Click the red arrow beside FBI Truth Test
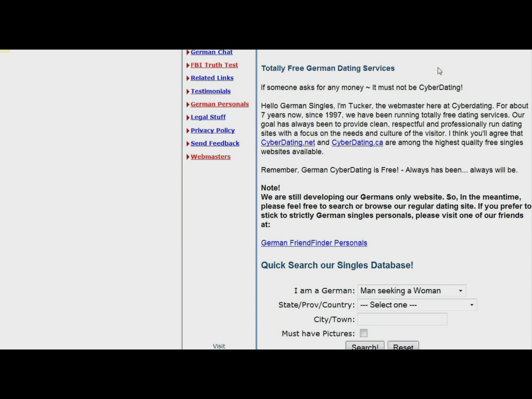532x399 pixels. click(188, 65)
